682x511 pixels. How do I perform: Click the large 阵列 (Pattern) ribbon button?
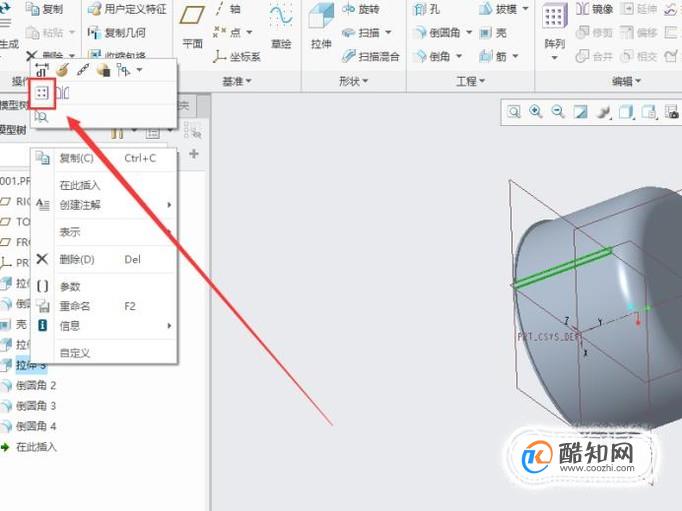(x=555, y=27)
